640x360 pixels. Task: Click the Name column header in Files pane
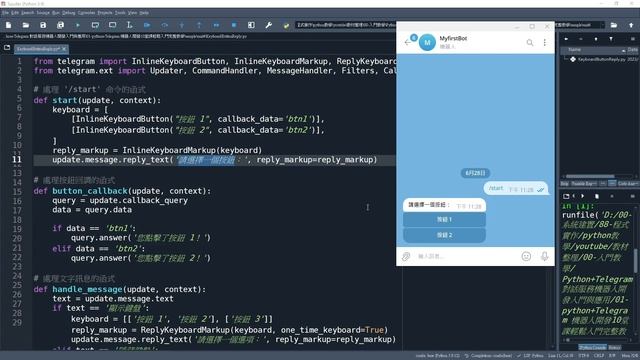click(x=575, y=50)
